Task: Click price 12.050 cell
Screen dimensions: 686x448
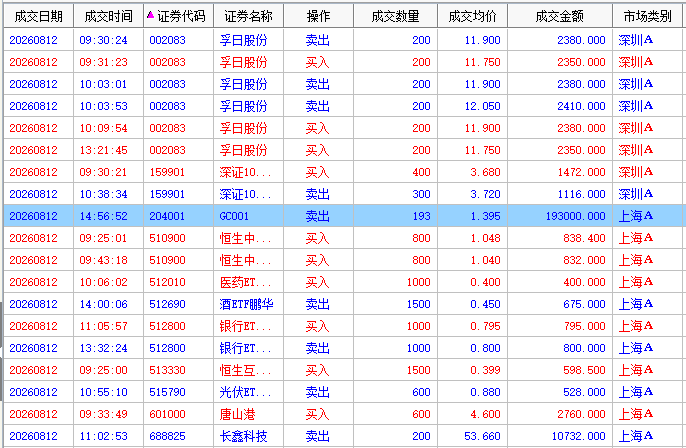Action: (482, 106)
